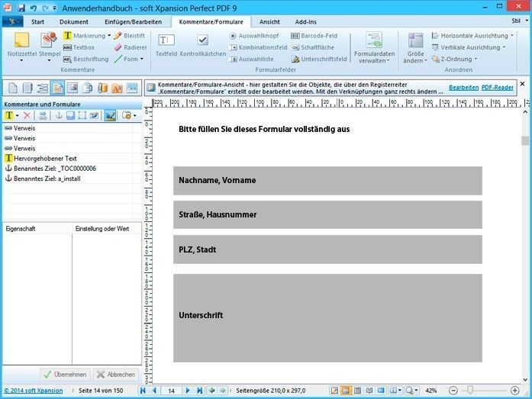Screen dimensions: 532x399
Task: Insert an Unterschriftsfeld signature field
Action: pyautogui.click(x=319, y=59)
